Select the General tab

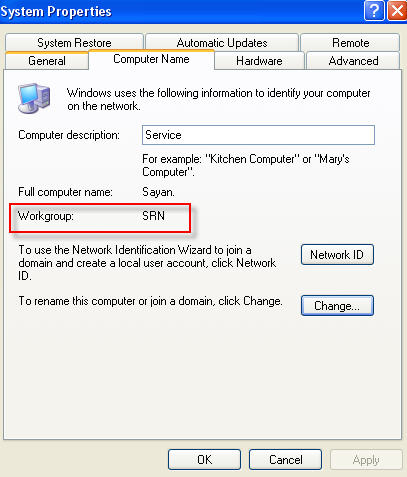click(47, 61)
